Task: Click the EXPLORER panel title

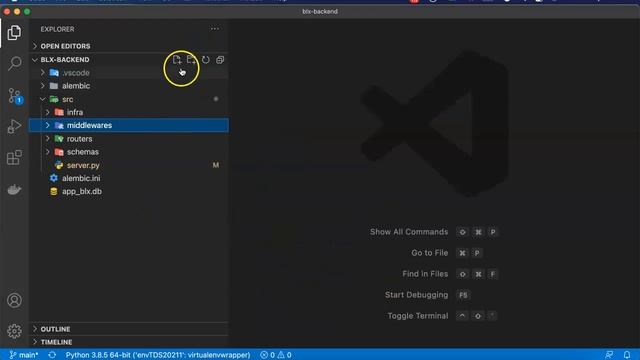Action: tap(58, 29)
